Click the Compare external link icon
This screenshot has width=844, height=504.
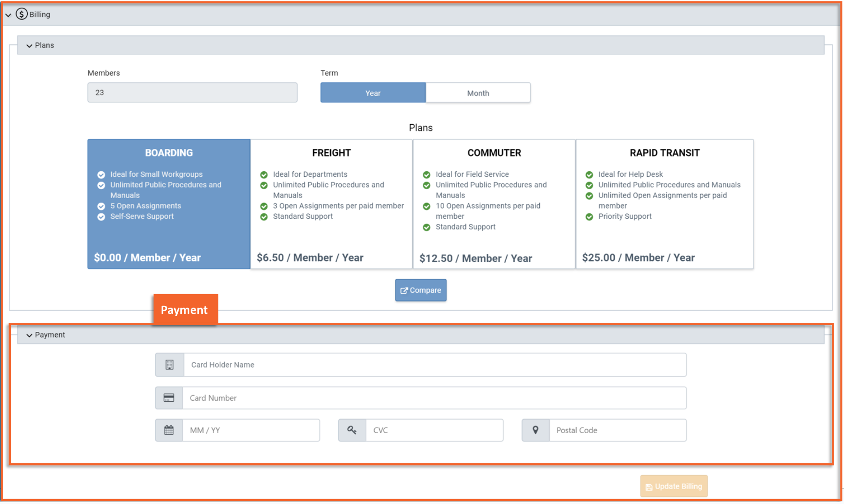point(404,291)
